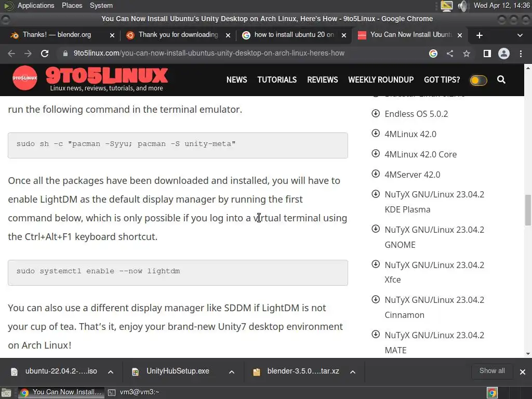Open the tab search dropdown arrow
Screen dimensions: 532x399
click(520, 35)
